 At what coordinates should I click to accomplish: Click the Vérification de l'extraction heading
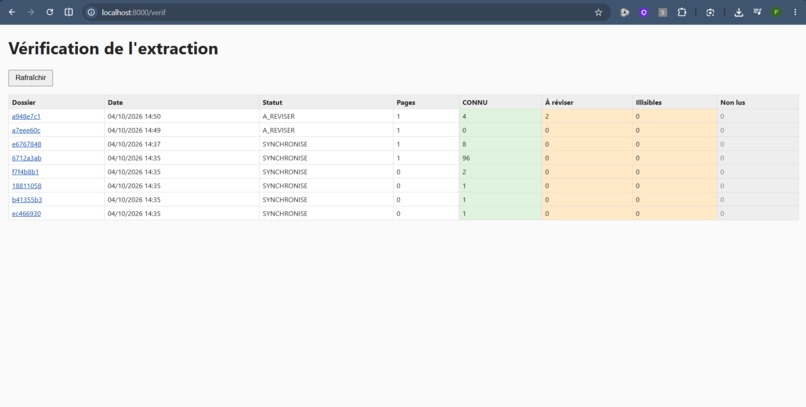(113, 49)
